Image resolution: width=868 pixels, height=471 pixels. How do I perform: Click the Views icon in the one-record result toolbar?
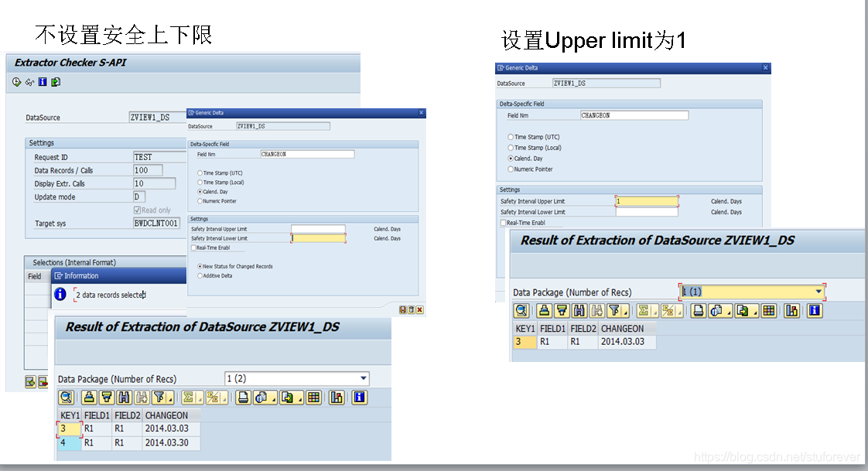pyautogui.click(x=716, y=311)
